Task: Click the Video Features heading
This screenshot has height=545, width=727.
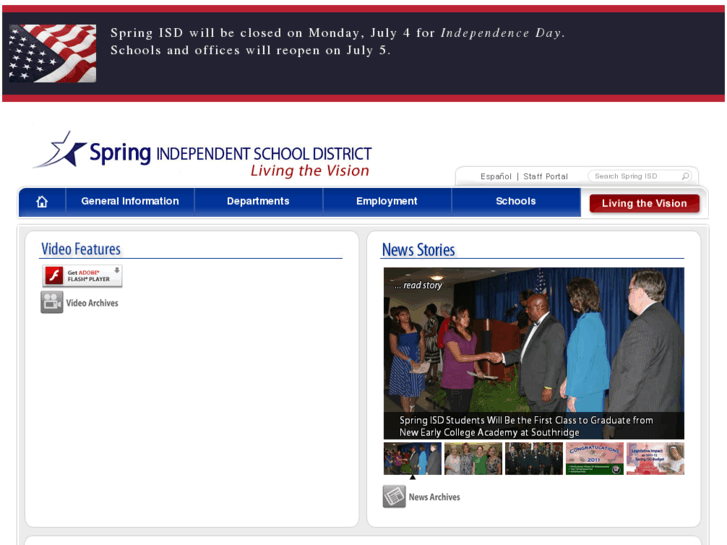Action: [x=81, y=249]
